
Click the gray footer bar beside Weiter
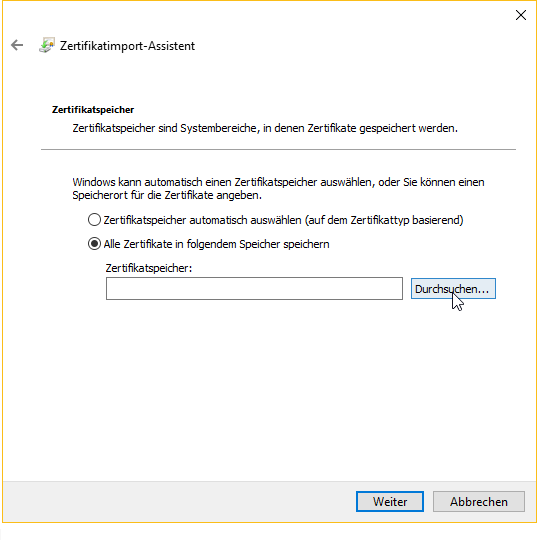[179, 501]
